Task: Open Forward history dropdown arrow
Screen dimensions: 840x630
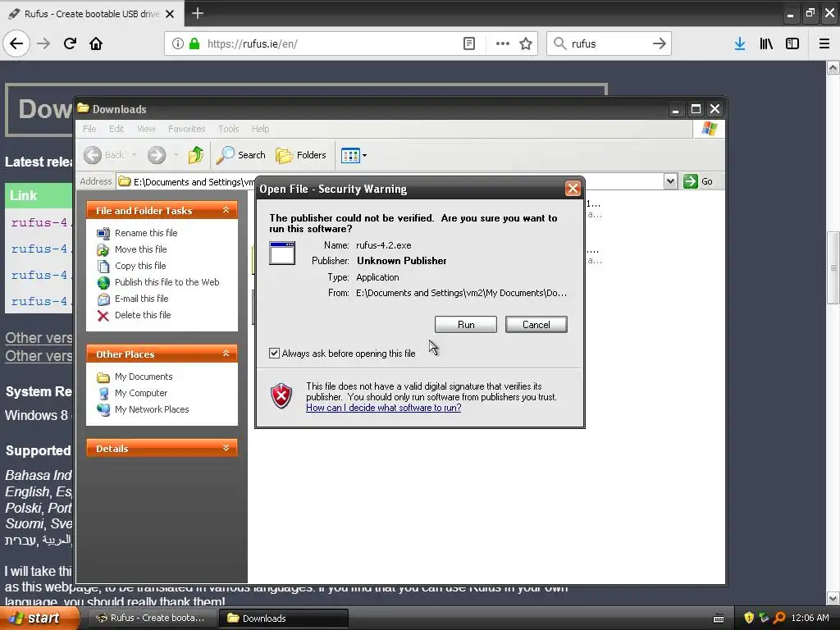Action: click(176, 155)
